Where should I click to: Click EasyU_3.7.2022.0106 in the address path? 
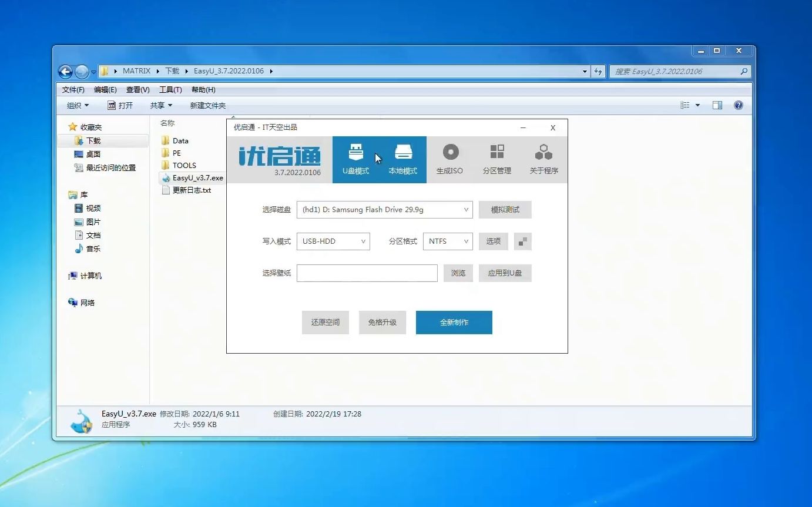pyautogui.click(x=229, y=71)
